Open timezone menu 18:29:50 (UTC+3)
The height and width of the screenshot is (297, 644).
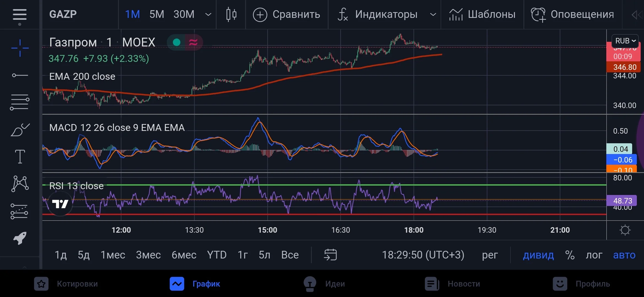[x=423, y=255]
